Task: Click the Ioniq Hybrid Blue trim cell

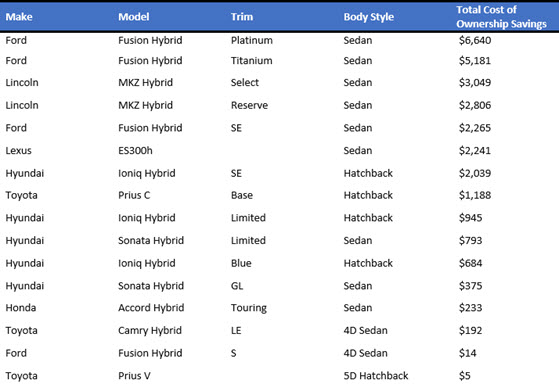Action: [x=241, y=263]
